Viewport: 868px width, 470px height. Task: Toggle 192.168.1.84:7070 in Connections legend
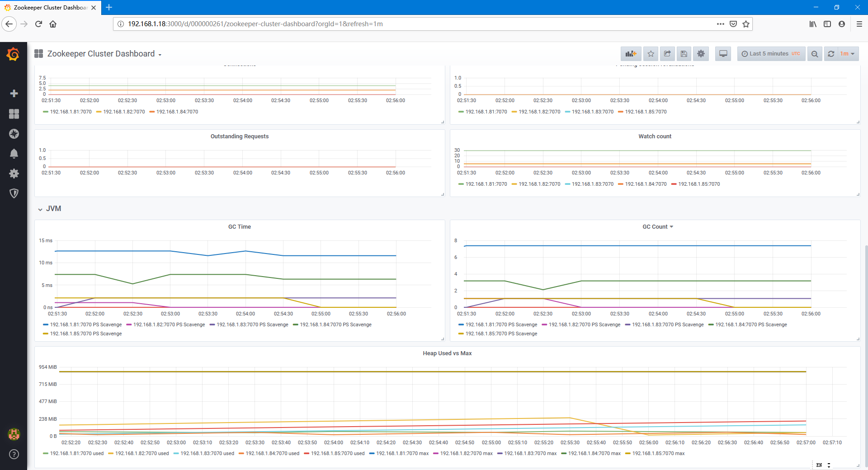click(x=177, y=112)
